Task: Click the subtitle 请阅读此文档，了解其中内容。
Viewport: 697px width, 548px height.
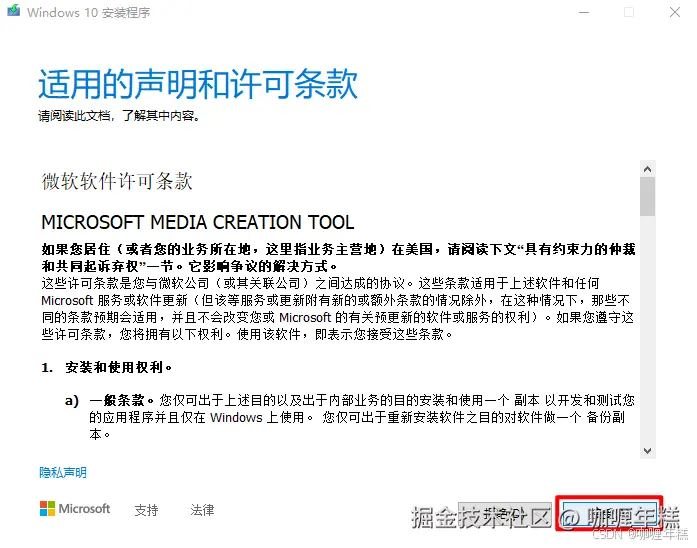Action: pos(119,116)
